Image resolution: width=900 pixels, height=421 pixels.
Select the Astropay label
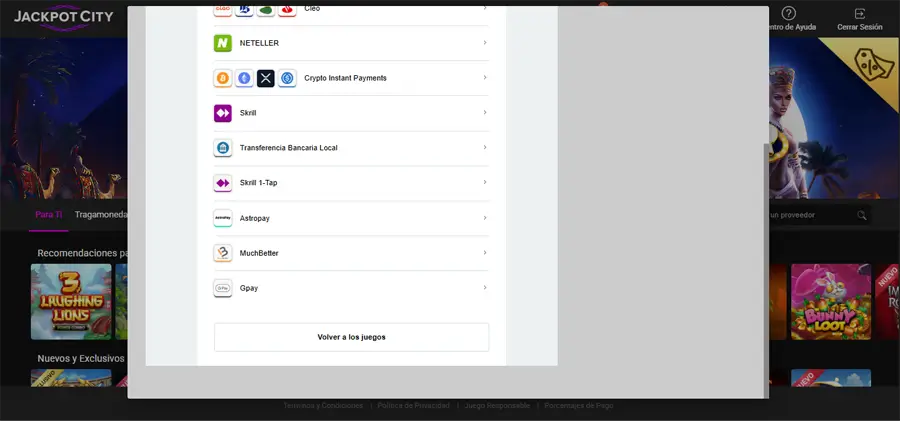click(254, 219)
